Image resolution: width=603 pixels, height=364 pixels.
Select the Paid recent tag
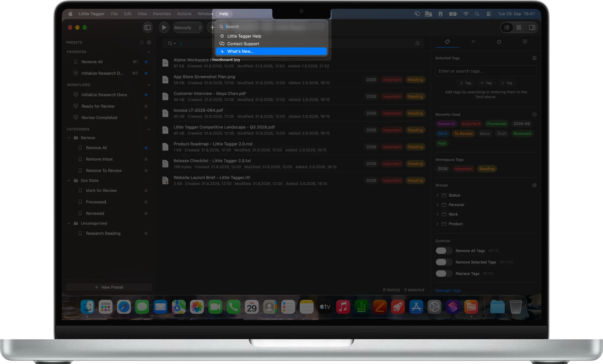coord(442,143)
